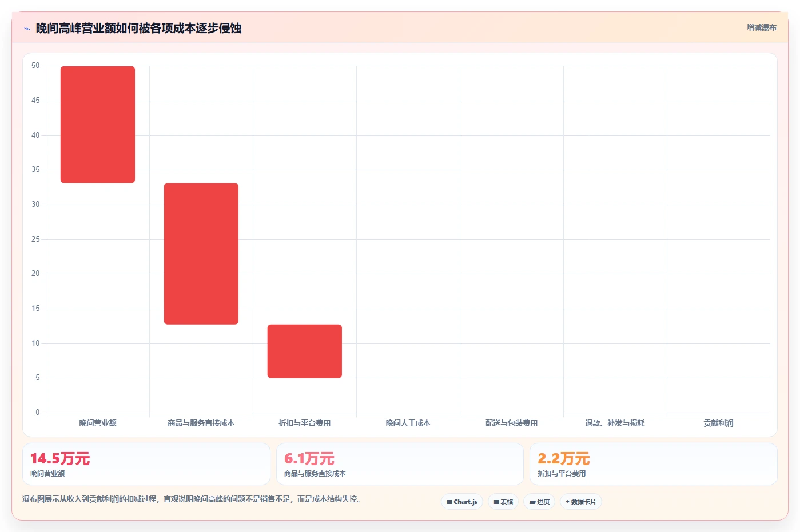This screenshot has width=800, height=532.
Task: Click the 表格 tag chip
Action: coord(503,502)
